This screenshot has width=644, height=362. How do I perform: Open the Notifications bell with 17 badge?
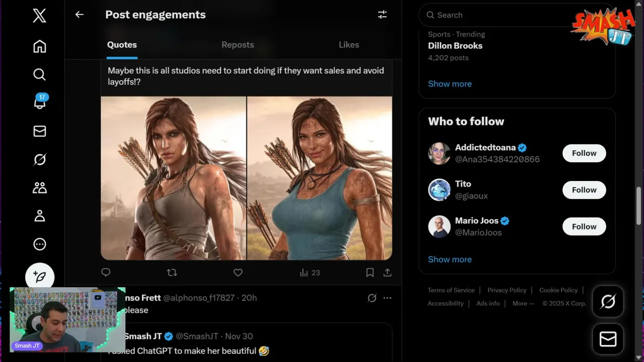coord(39,103)
